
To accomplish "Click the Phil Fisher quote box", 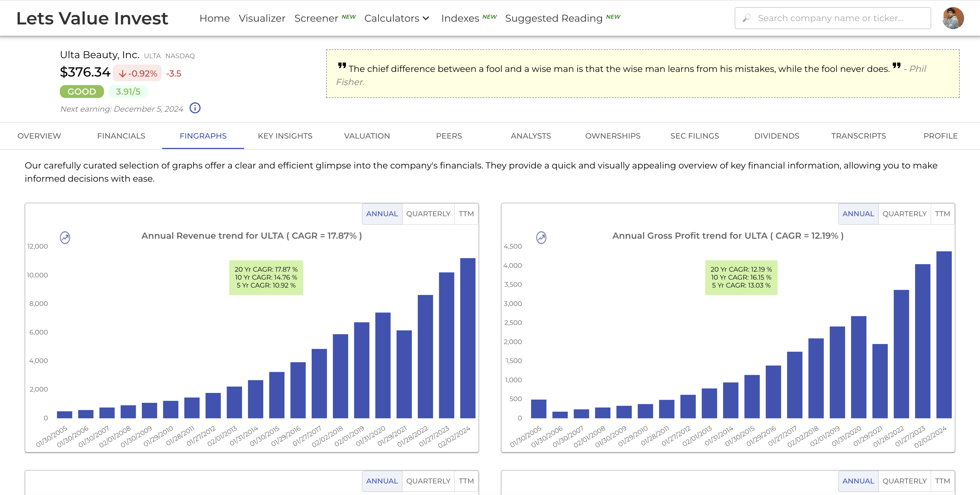I will click(643, 74).
